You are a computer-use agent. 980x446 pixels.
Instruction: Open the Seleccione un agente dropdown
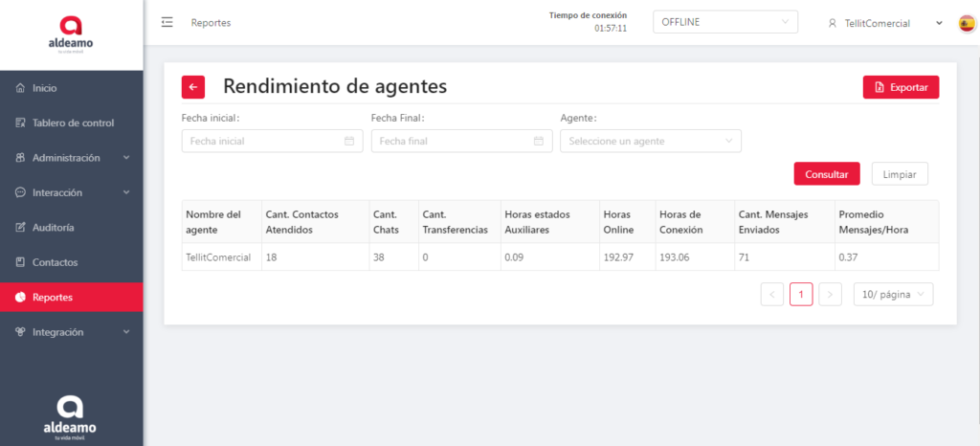[x=650, y=142]
